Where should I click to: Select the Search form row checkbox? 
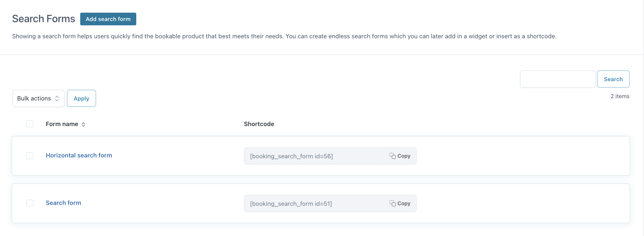(30, 203)
